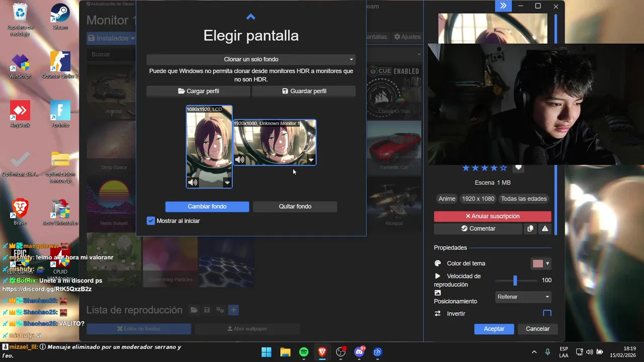The width and height of the screenshot is (644, 362).
Task: Click Anular suscripción button
Action: click(x=493, y=216)
